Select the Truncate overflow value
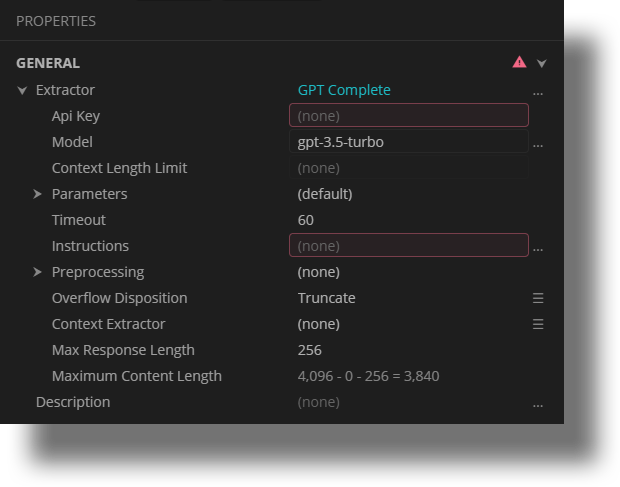 [x=327, y=298]
